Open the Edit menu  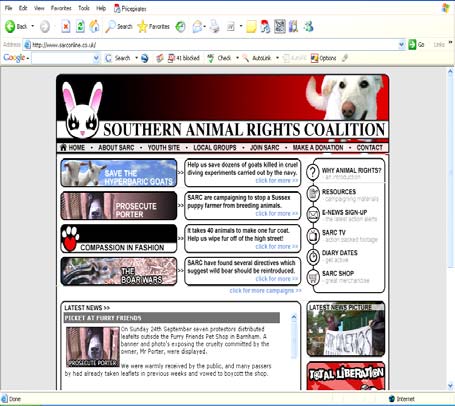point(23,8)
